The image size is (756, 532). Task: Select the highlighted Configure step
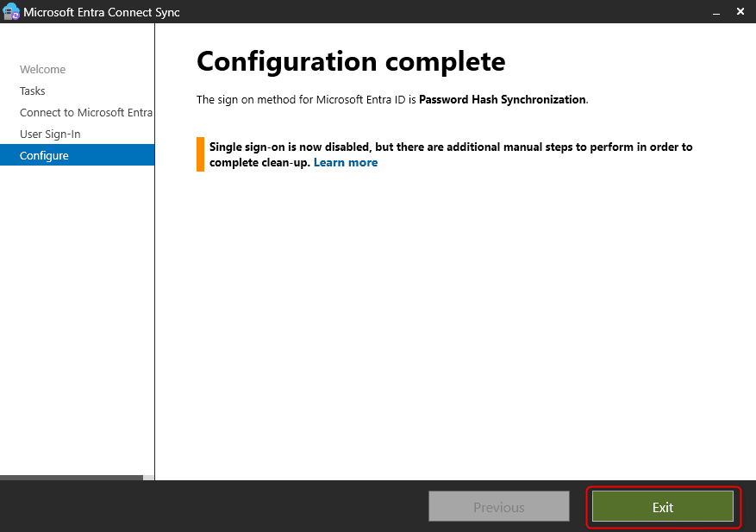coord(44,156)
